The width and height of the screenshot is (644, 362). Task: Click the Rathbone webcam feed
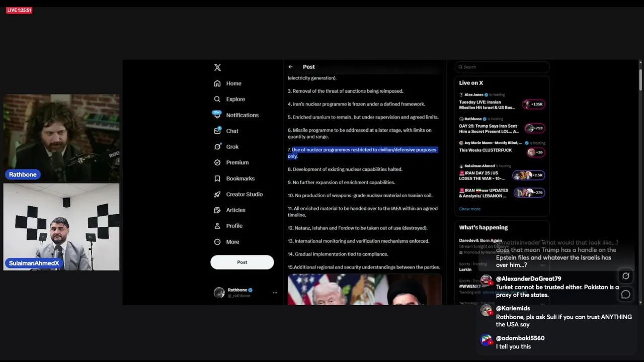click(61, 137)
